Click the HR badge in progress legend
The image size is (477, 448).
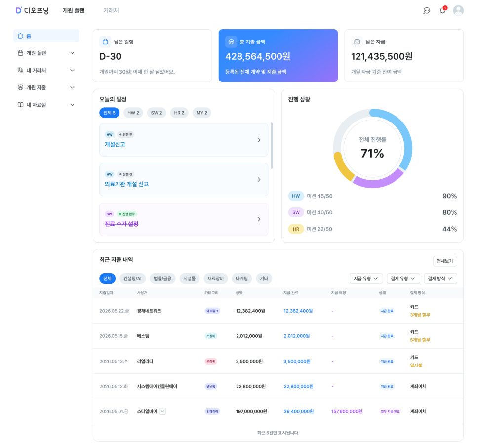pos(296,229)
